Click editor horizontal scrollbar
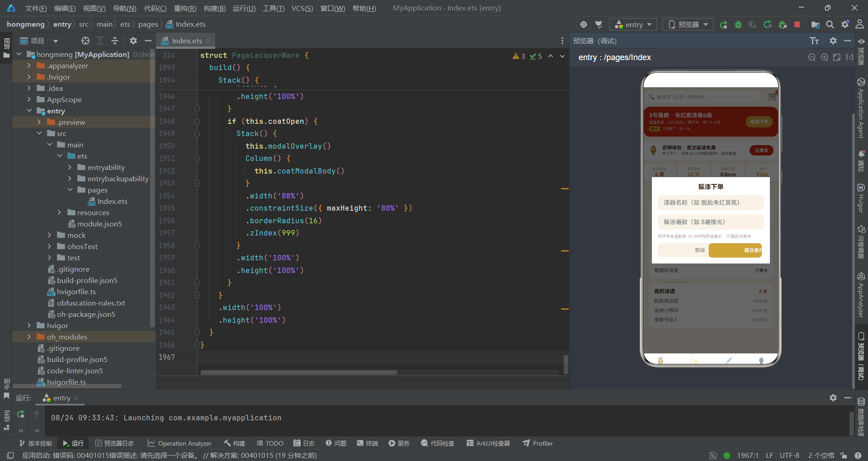This screenshot has height=461, width=868. pyautogui.click(x=298, y=372)
